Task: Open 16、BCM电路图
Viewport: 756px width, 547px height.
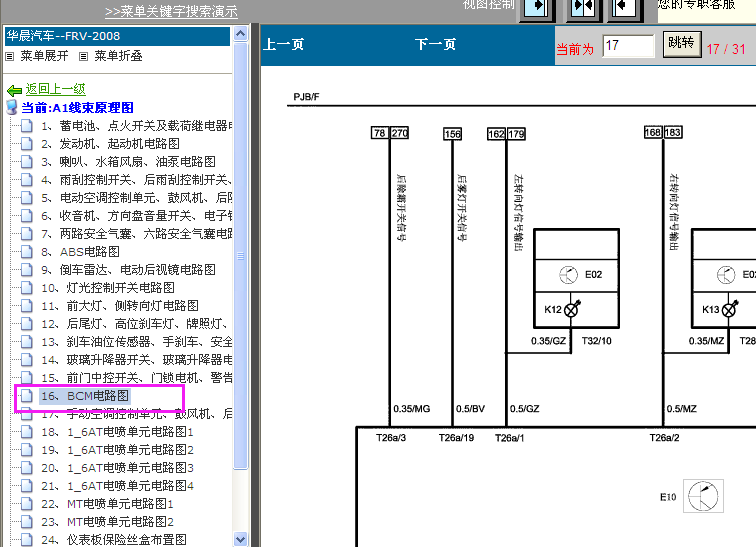Action: (x=85, y=396)
